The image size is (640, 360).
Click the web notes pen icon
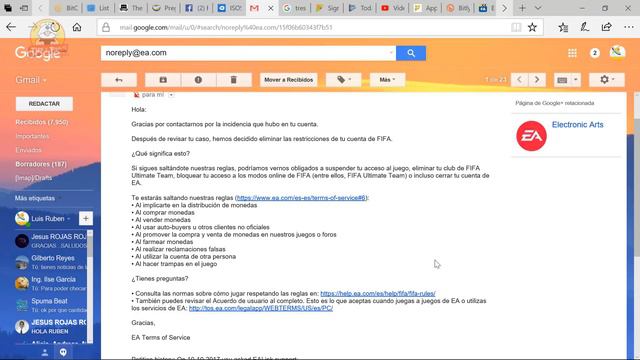pos(584,27)
